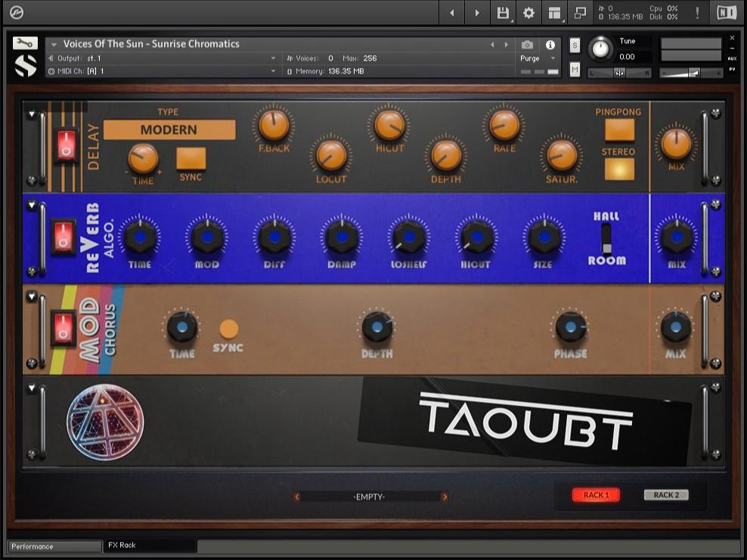Open the Output st.1 dropdown
Image resolution: width=747 pixels, height=560 pixels.
pos(163,58)
